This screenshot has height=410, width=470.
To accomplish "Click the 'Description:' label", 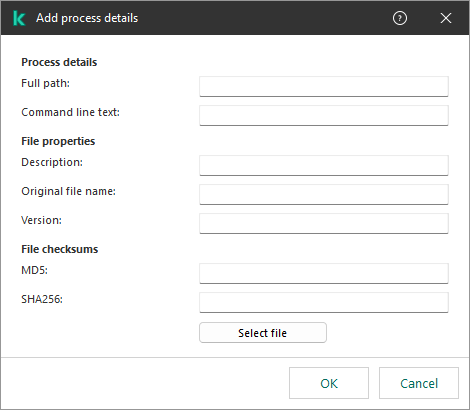I will (52, 162).
